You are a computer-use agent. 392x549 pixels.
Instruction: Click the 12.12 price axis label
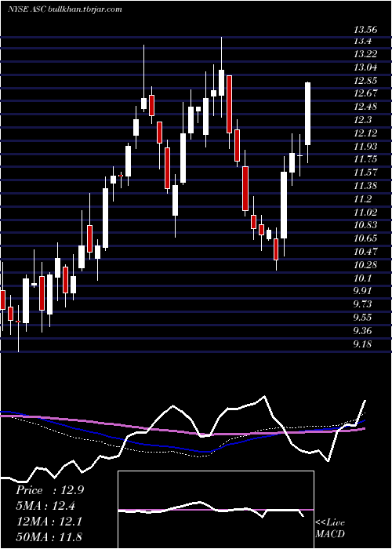click(365, 133)
